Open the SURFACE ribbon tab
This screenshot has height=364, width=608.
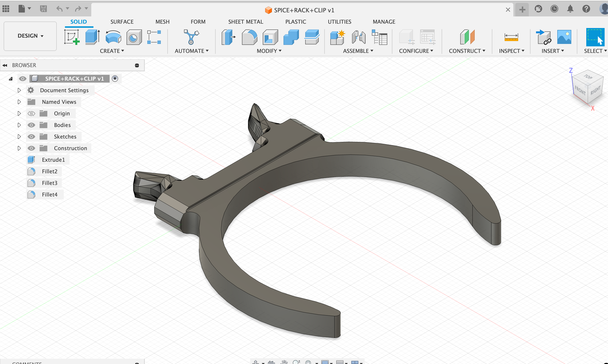click(122, 21)
